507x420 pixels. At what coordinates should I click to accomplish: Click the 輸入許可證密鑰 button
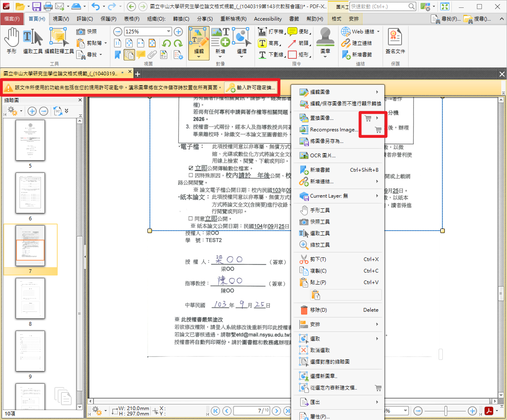point(251,88)
